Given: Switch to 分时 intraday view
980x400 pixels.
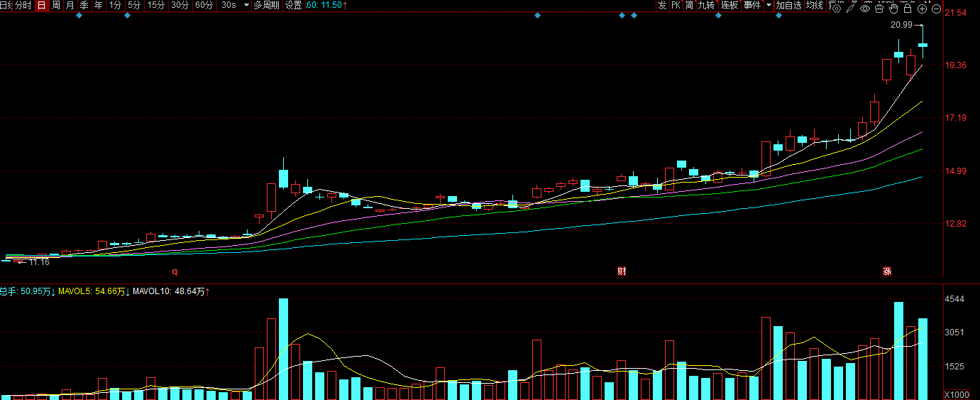Looking at the screenshot, I should [x=22, y=5].
